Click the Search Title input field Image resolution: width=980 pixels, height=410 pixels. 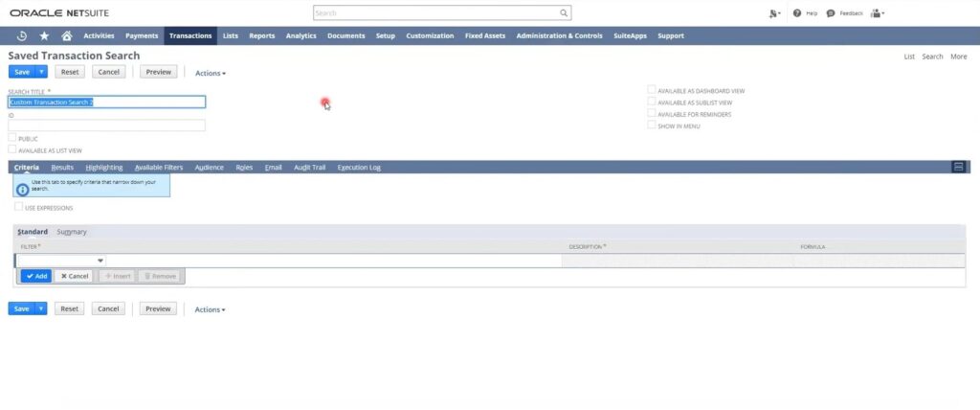[x=107, y=102]
